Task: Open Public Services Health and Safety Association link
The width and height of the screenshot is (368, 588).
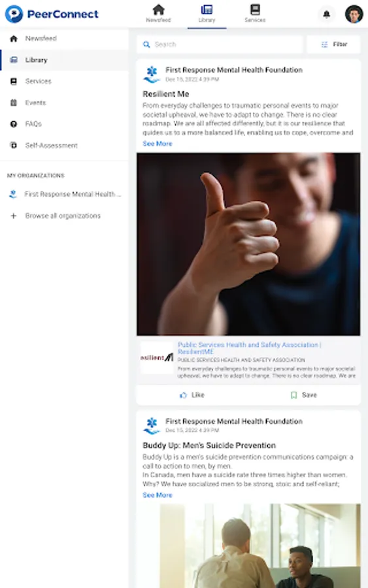Action: [x=249, y=348]
